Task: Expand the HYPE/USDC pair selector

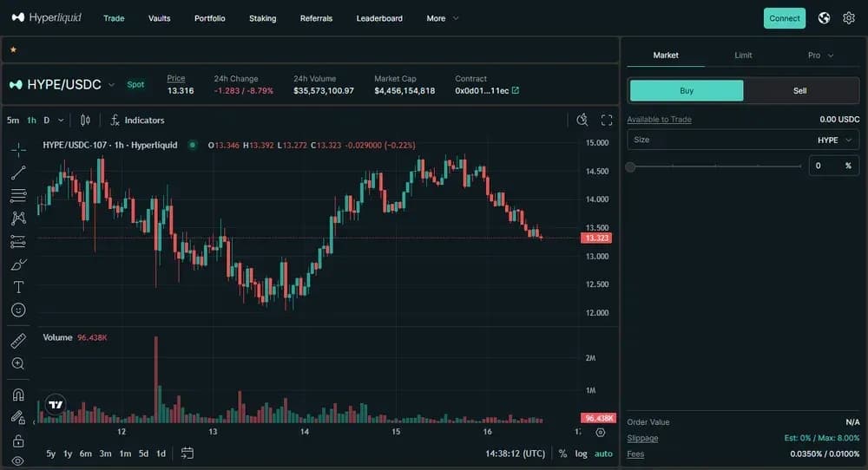Action: pyautogui.click(x=62, y=85)
